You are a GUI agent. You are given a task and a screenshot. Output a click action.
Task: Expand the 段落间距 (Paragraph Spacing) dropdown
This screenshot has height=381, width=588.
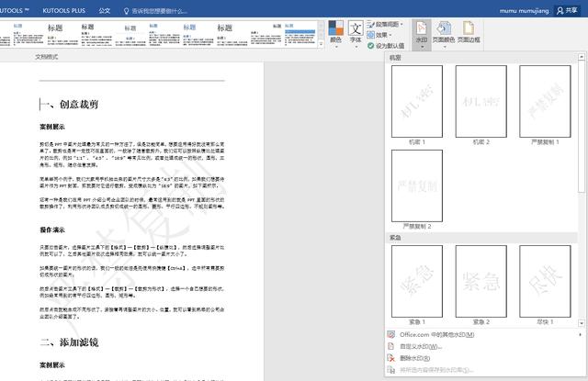tap(388, 23)
